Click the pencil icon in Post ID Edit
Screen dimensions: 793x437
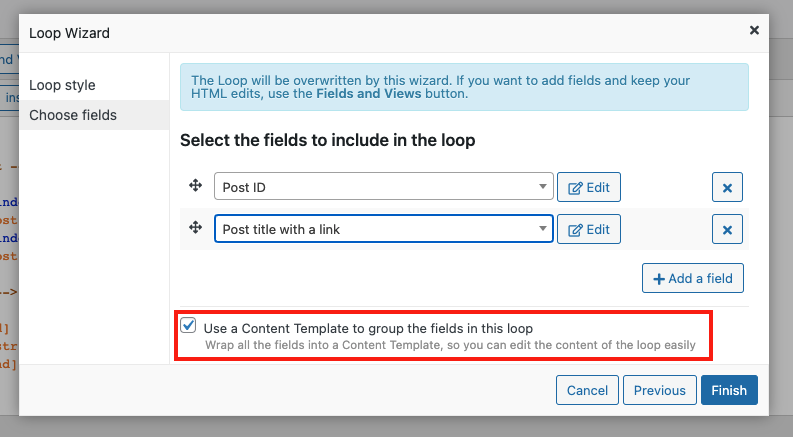(575, 188)
